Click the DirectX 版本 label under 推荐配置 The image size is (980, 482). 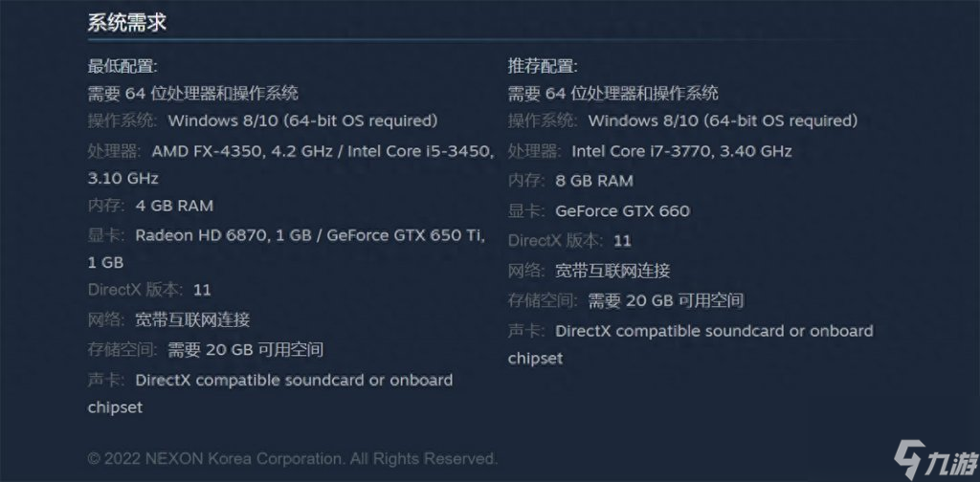[x=555, y=240]
